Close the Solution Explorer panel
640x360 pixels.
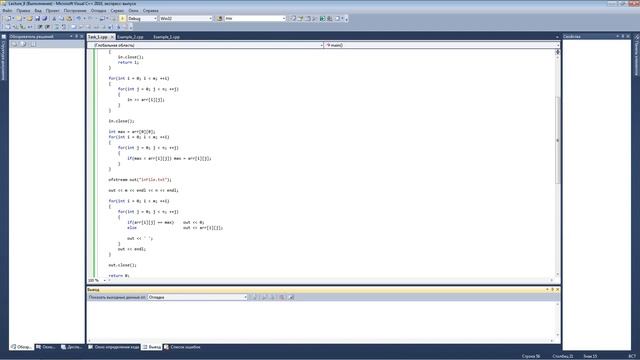point(82,36)
